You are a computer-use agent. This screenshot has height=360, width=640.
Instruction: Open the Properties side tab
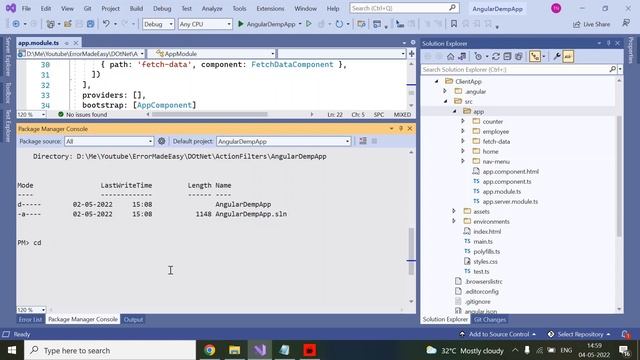[x=631, y=50]
